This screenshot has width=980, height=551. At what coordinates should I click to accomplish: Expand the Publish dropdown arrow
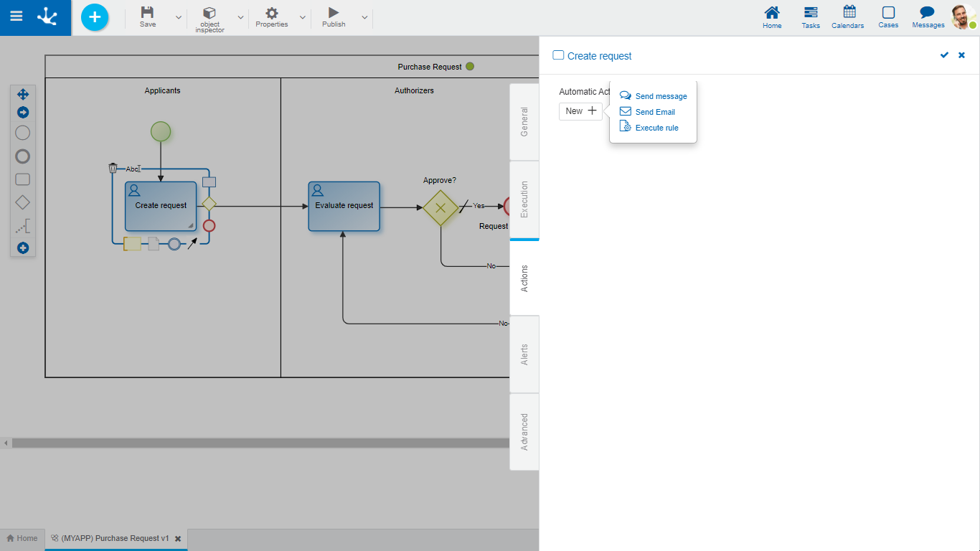click(364, 17)
